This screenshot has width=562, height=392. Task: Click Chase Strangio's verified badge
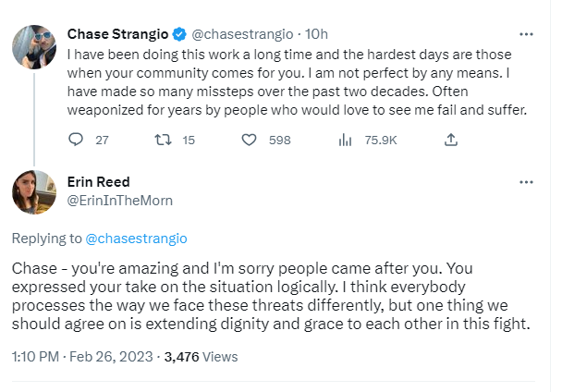click(179, 34)
